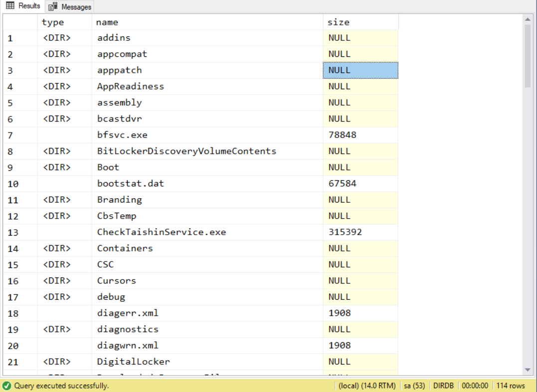Switch to the Messages tab
Image resolution: width=537 pixels, height=392 pixels.
(x=70, y=7)
